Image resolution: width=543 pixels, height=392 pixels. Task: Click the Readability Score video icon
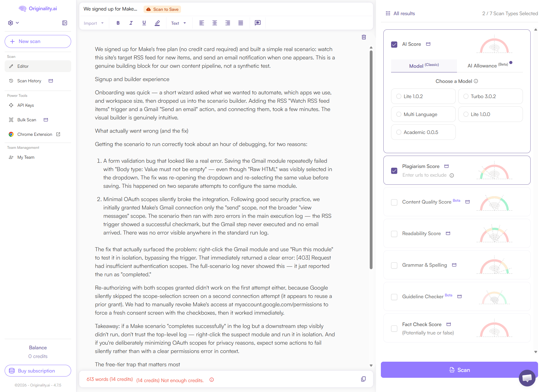pyautogui.click(x=448, y=233)
